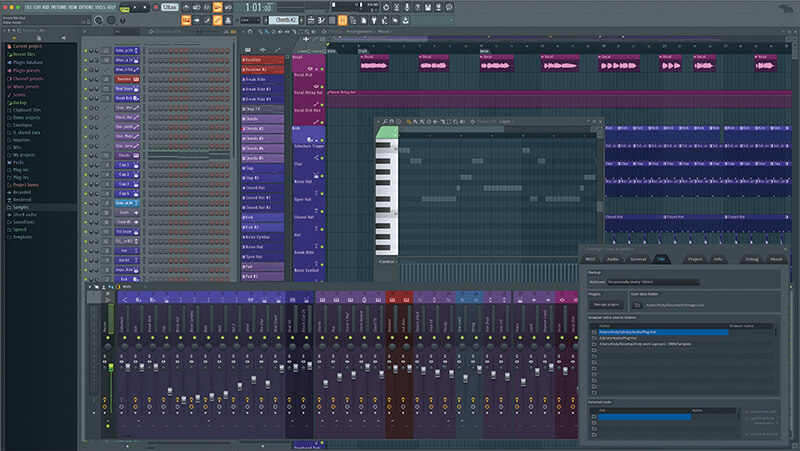Click the transport Stop button
Viewport: 800px width, 451px height.
tap(145, 8)
